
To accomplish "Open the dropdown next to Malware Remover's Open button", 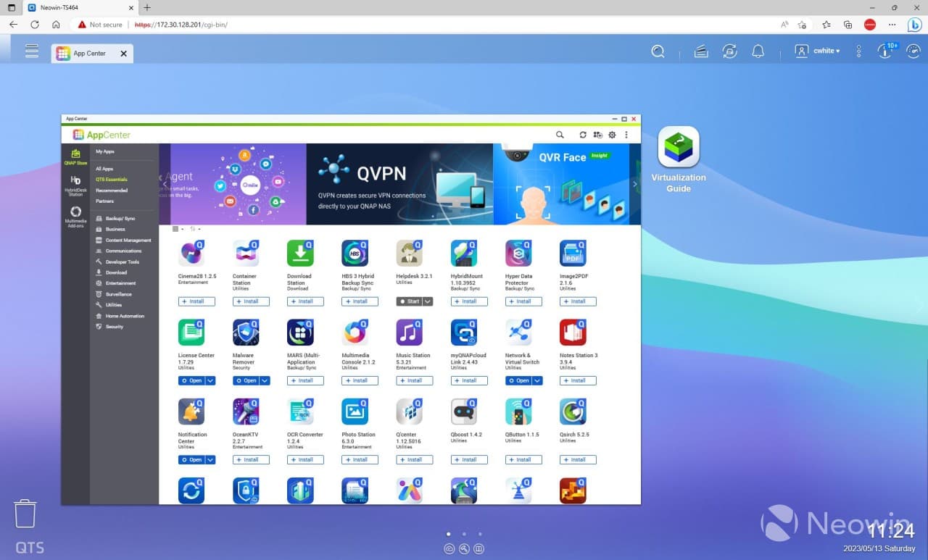I will 264,380.
